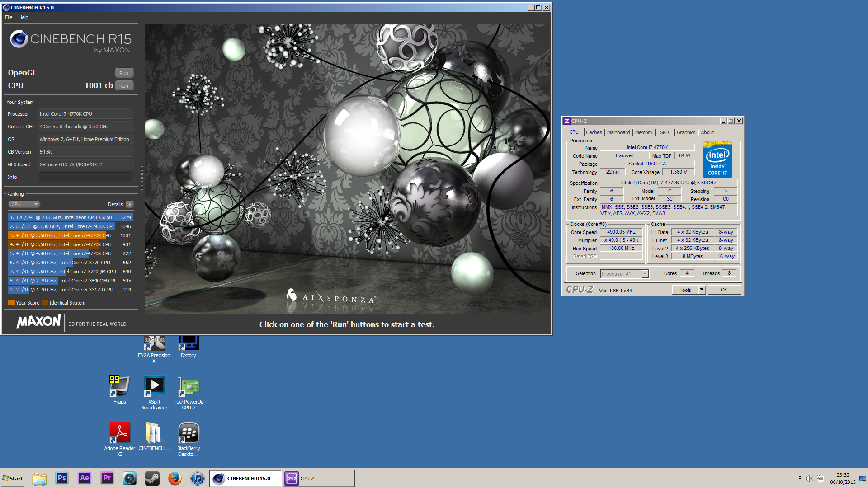
Task: Select ranking row Core i7-3770
Action: coord(71,263)
